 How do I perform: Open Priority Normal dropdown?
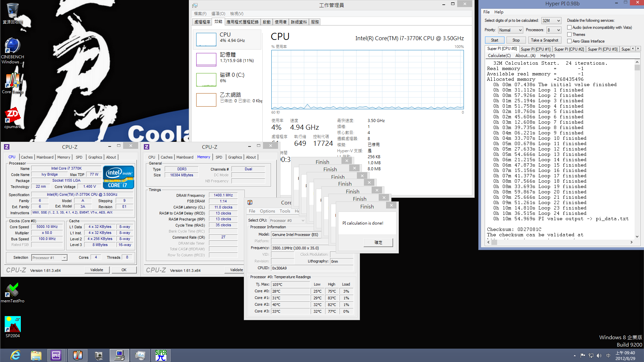[511, 30]
